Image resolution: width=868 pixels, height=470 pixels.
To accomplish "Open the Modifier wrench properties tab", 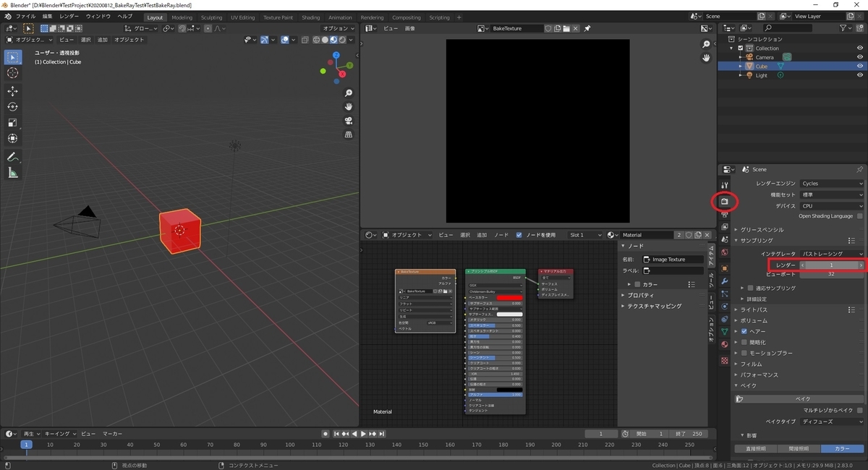I will pyautogui.click(x=724, y=281).
